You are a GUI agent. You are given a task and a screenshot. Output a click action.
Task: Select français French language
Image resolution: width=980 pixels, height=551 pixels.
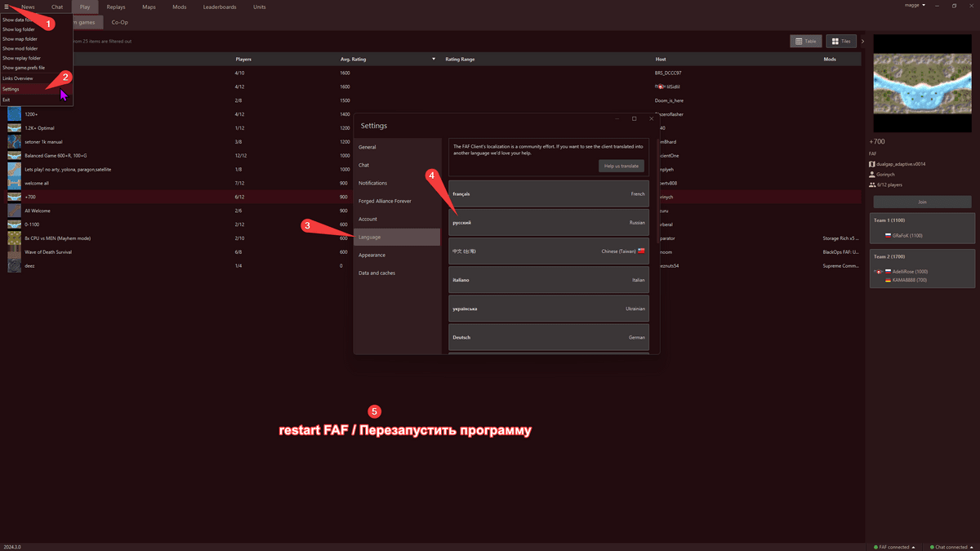point(548,193)
